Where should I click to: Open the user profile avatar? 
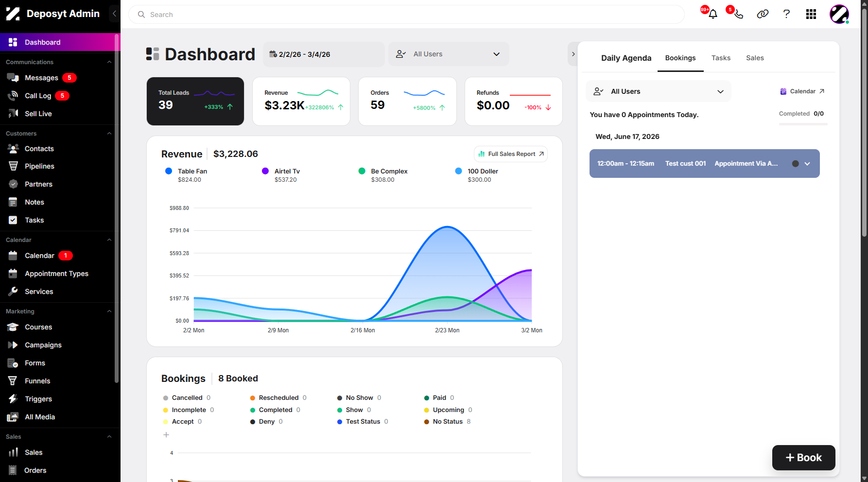pyautogui.click(x=839, y=14)
